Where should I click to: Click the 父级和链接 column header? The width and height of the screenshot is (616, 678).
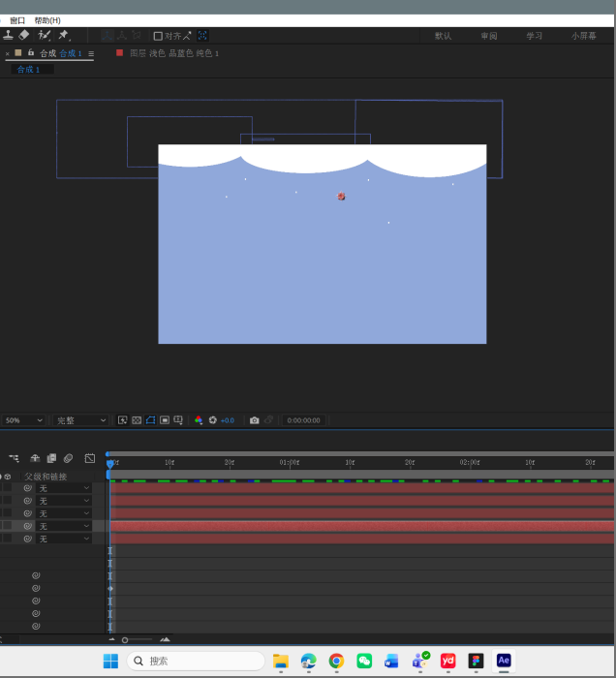point(46,477)
